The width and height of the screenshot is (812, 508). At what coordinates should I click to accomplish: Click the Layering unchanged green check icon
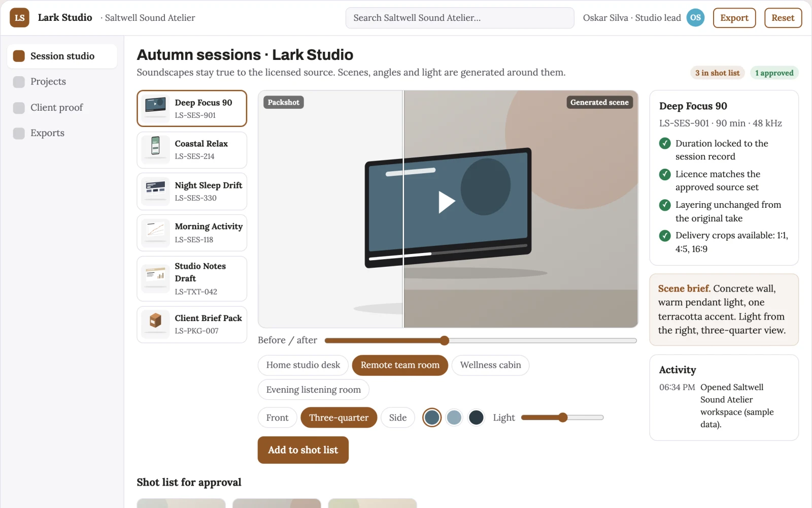(665, 205)
